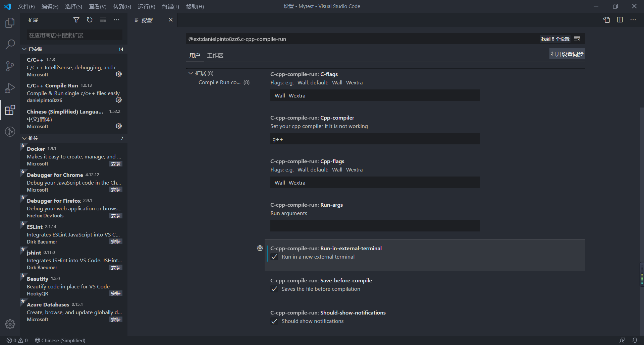The image size is (644, 345).
Task: Switch to the 工作区 settings tab
Action: click(x=215, y=55)
